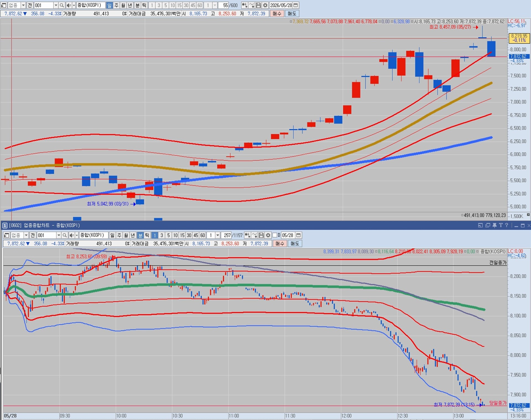Click the numbered 1 icon in 업종종합차트 title bar
The width and height of the screenshot is (531, 420).
click(5, 225)
